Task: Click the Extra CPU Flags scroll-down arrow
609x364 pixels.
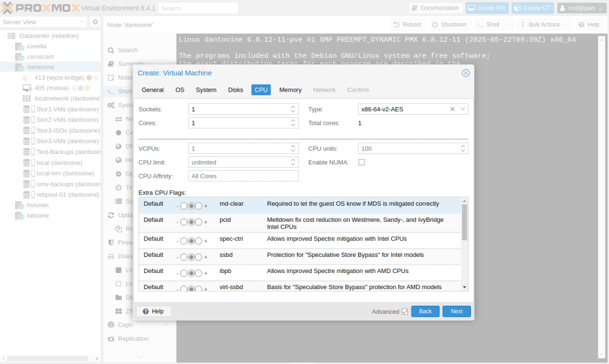Action: (x=464, y=287)
